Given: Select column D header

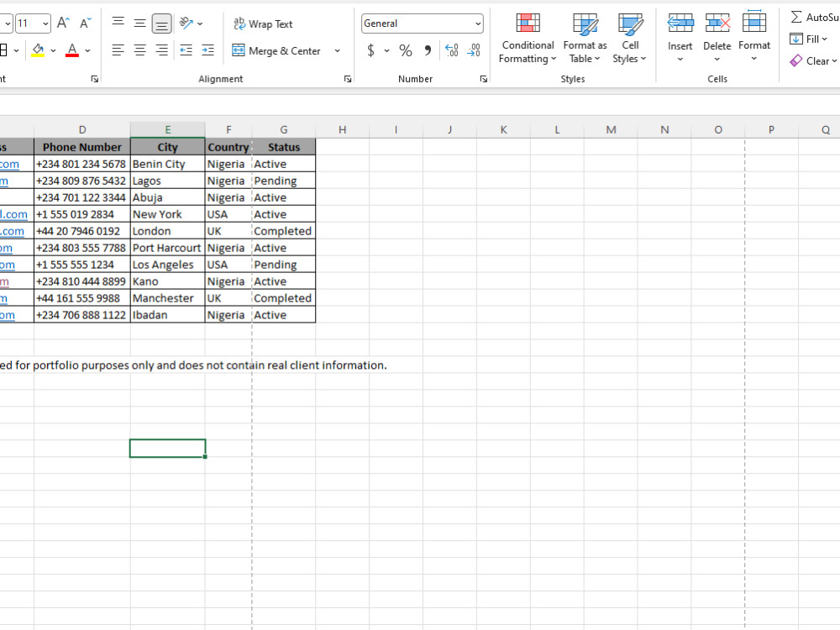Looking at the screenshot, I should 82,129.
